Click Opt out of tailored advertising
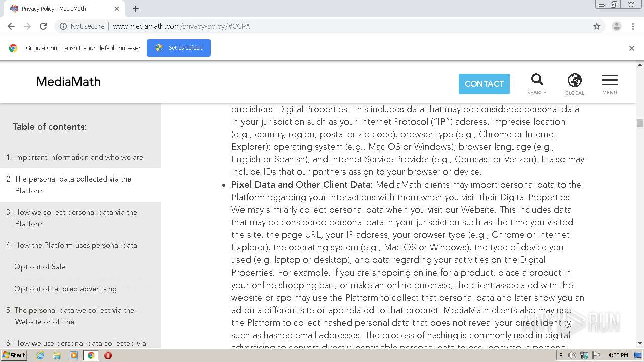 [x=65, y=289]
